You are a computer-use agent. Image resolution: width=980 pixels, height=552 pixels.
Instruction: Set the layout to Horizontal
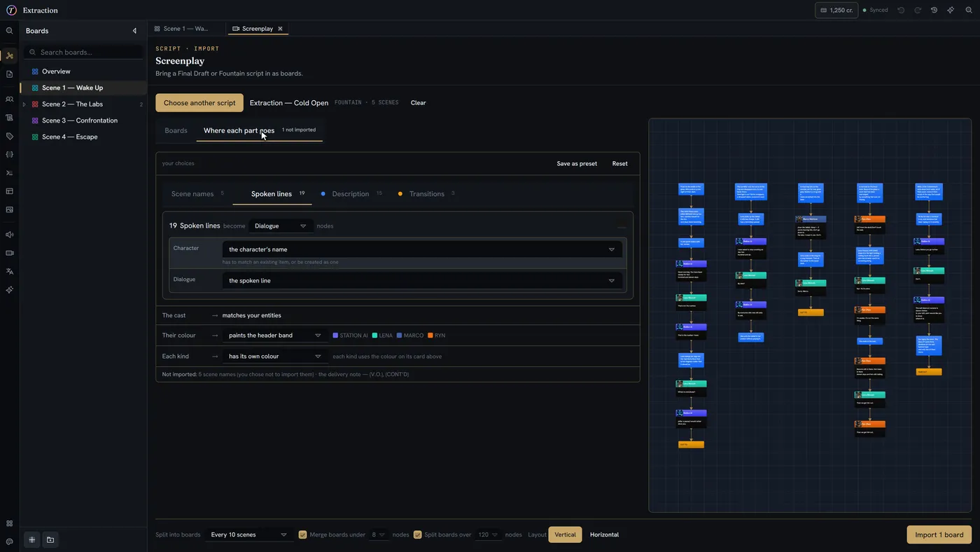point(604,534)
